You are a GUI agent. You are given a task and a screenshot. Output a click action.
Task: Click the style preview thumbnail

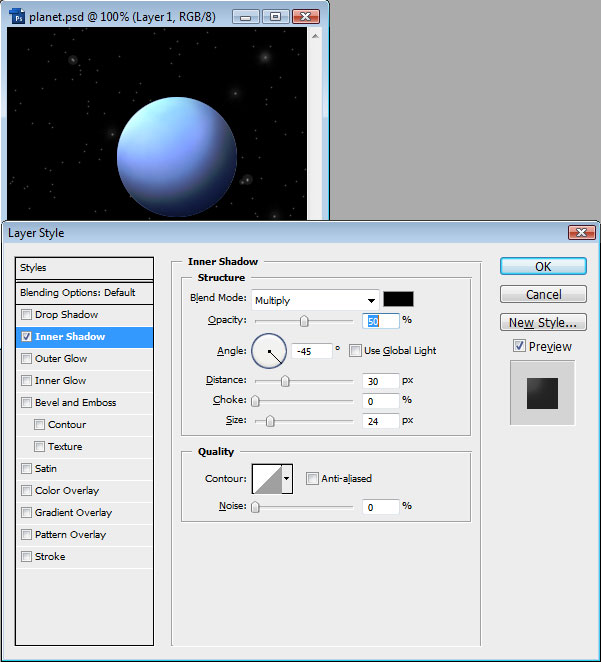[x=542, y=393]
